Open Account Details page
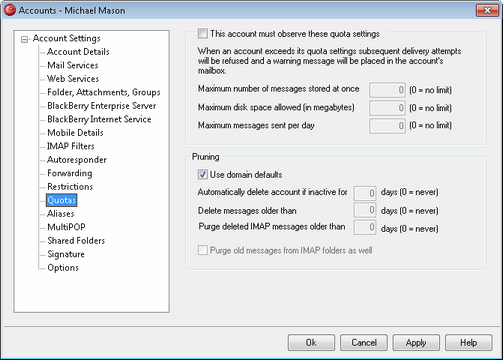 click(x=78, y=52)
